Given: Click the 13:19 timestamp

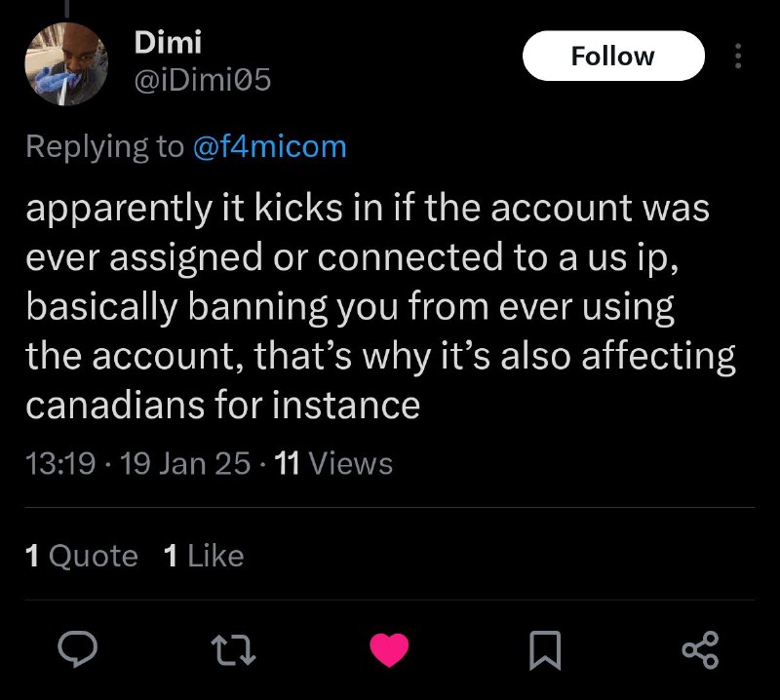Looking at the screenshot, I should click(58, 463).
